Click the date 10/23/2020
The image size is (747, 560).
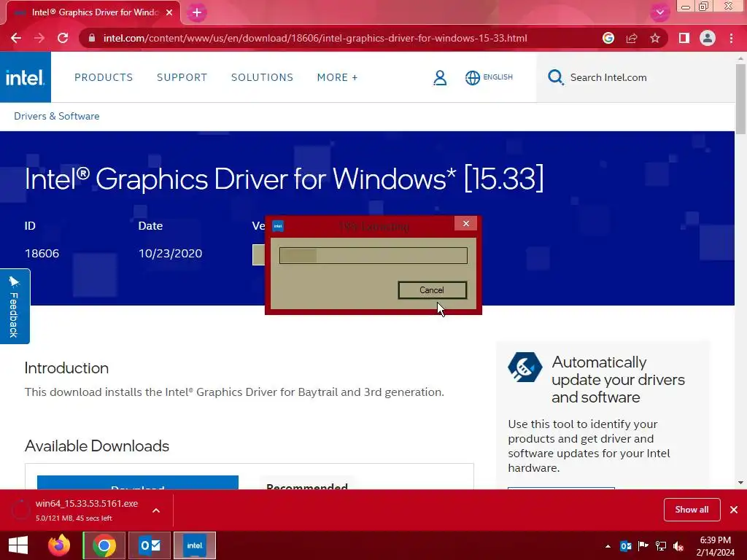pyautogui.click(x=170, y=253)
